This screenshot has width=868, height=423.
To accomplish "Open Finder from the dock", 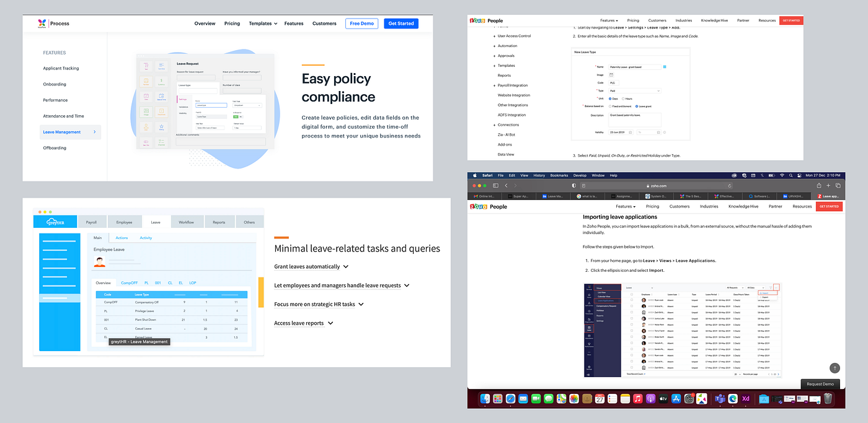I will [485, 399].
